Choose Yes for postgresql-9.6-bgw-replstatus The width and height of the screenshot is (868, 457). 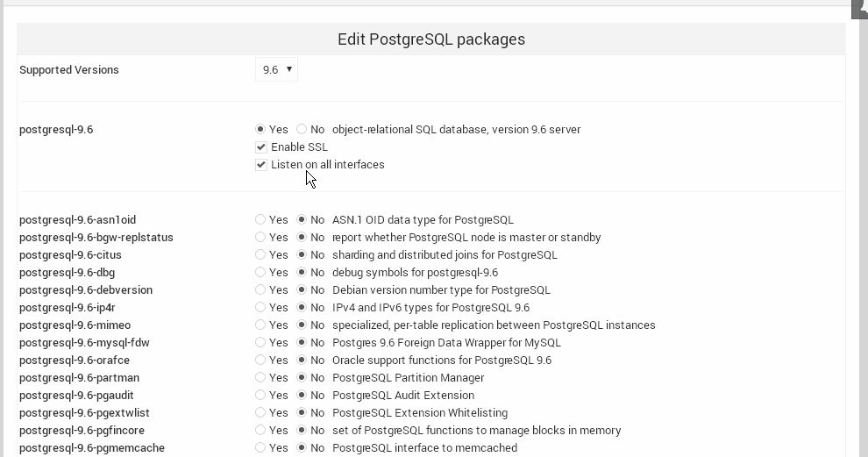point(260,237)
